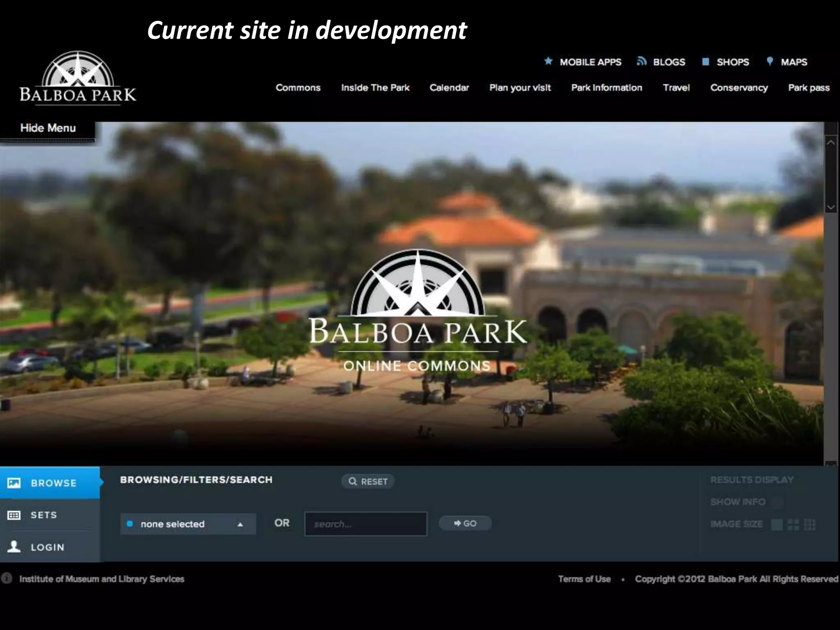Select the Login tab

point(50,547)
